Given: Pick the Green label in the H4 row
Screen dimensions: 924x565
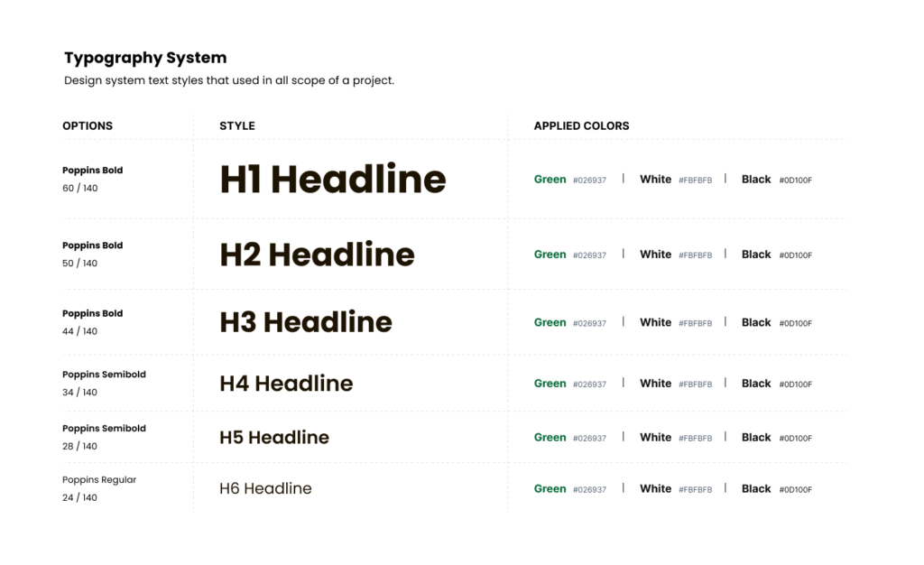Looking at the screenshot, I should 550,383.
